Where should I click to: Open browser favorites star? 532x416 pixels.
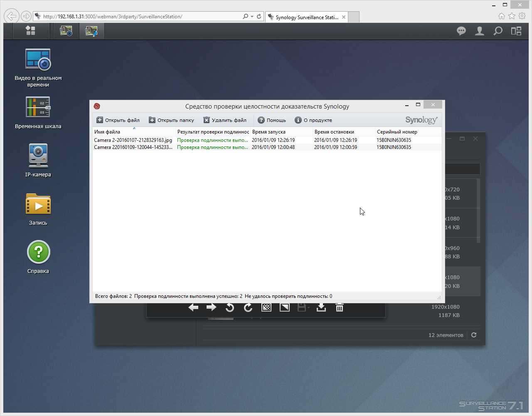click(x=512, y=16)
